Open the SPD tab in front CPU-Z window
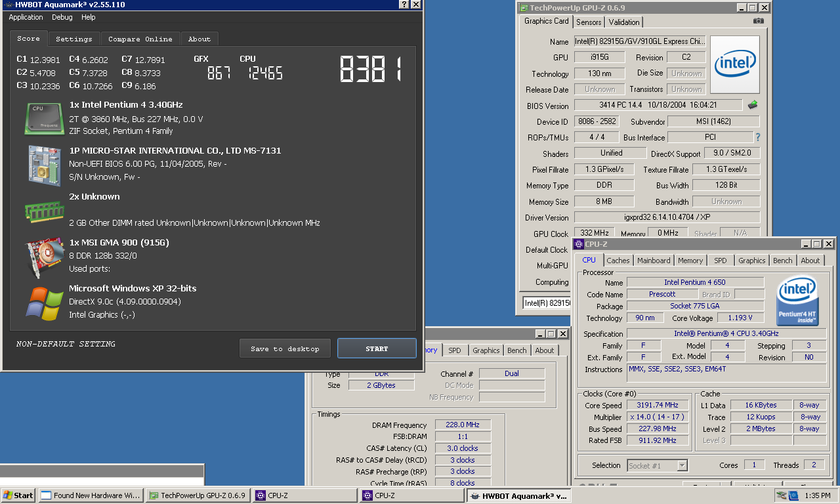This screenshot has height=504, width=840. (721, 261)
